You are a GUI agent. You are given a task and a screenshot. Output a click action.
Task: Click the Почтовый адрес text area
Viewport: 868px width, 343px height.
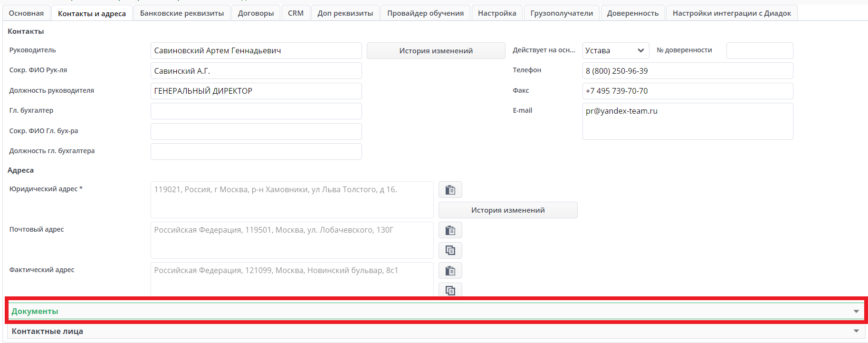click(292, 240)
